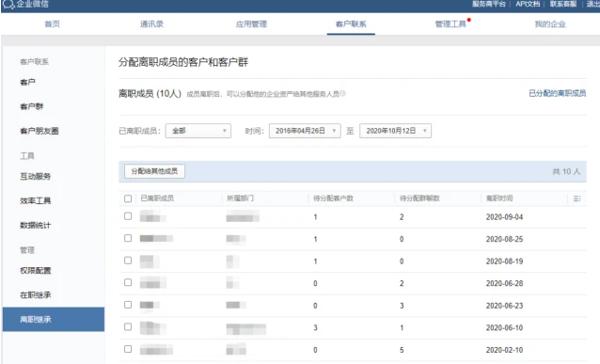Open the 已分配的离职成员 link
600x364 pixels.
(x=557, y=93)
